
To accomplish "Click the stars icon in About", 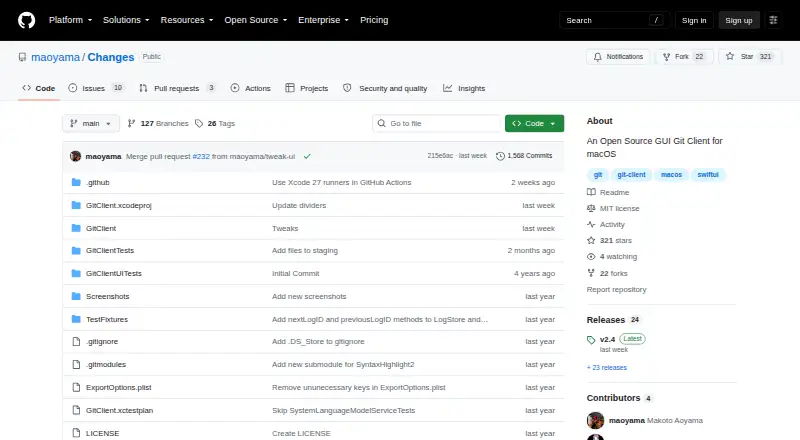I will pos(591,240).
